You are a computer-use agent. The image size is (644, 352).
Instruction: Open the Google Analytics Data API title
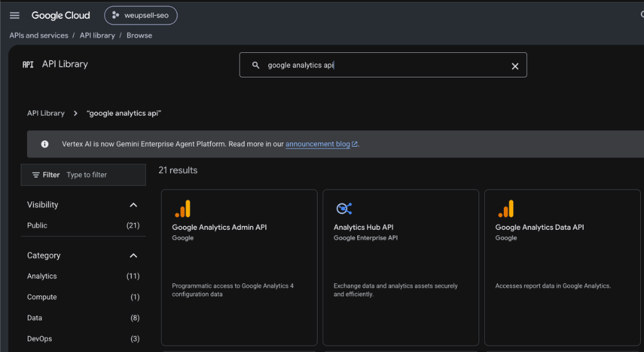click(x=540, y=227)
